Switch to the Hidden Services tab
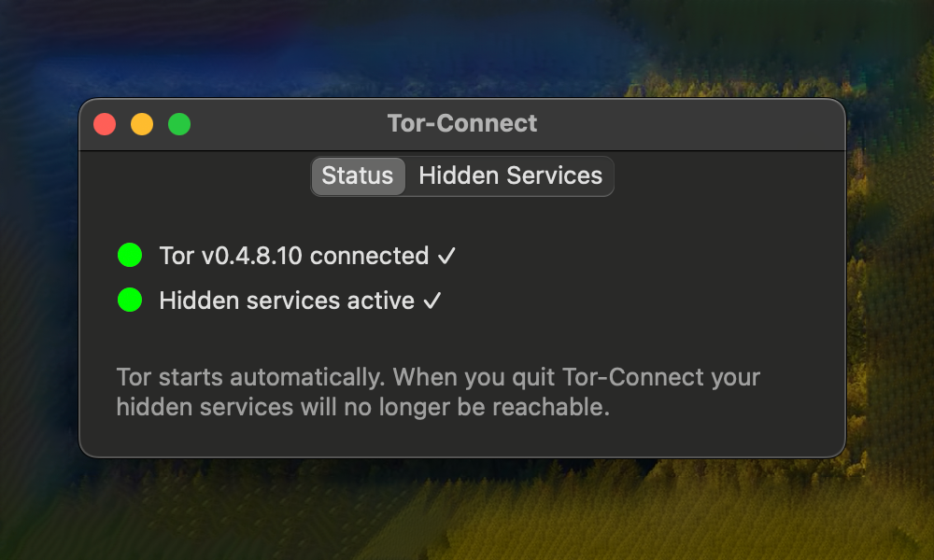Screen dimensions: 934x560 coord(510,176)
